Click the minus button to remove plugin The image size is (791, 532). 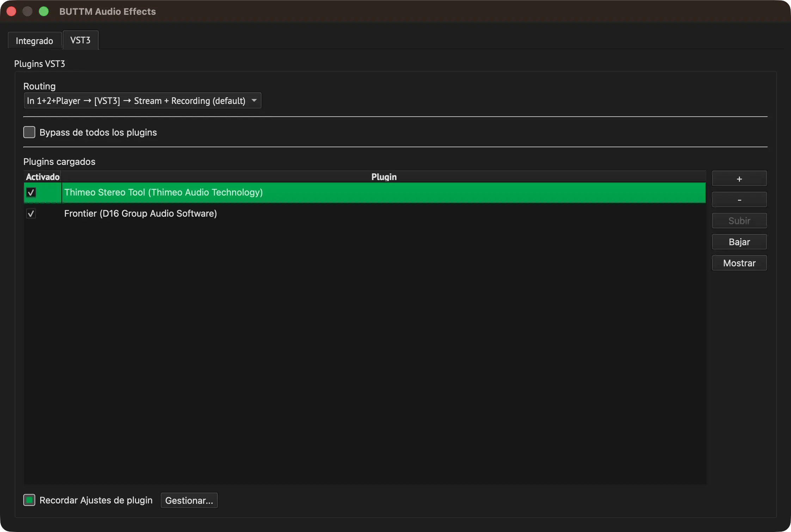739,200
